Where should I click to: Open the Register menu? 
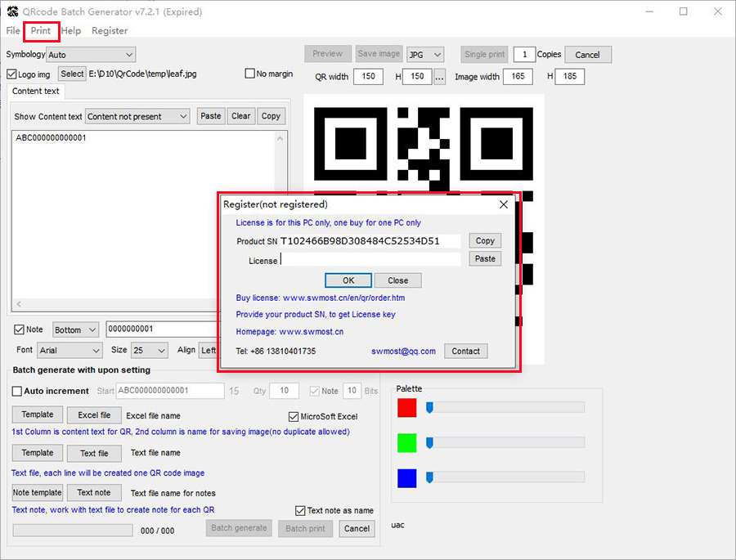click(x=110, y=30)
